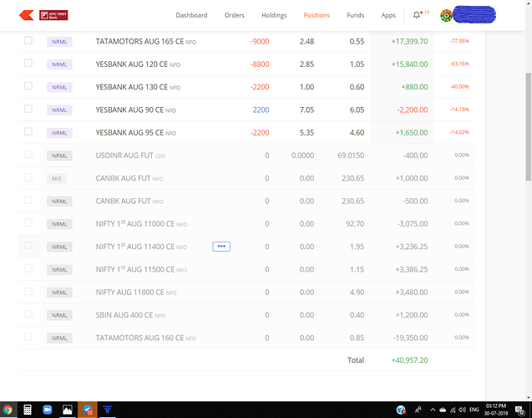This screenshot has width=532, height=418.
Task: Tick checkbox for TATAMOTORS AUG 165 CE
Action: pos(28,41)
